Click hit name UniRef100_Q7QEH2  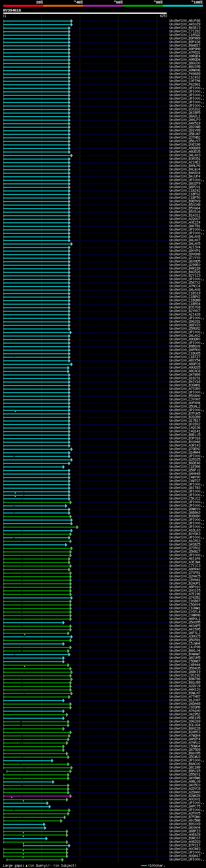point(185,449)
